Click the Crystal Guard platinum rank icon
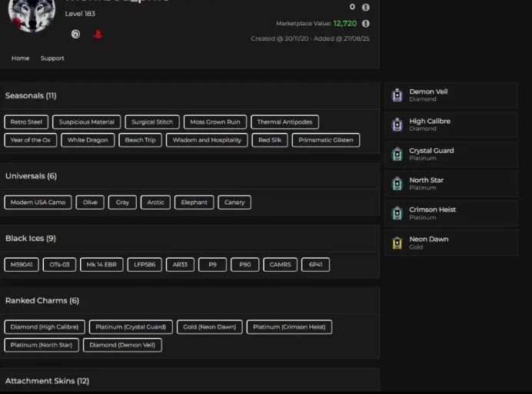532x394 pixels. click(x=397, y=154)
